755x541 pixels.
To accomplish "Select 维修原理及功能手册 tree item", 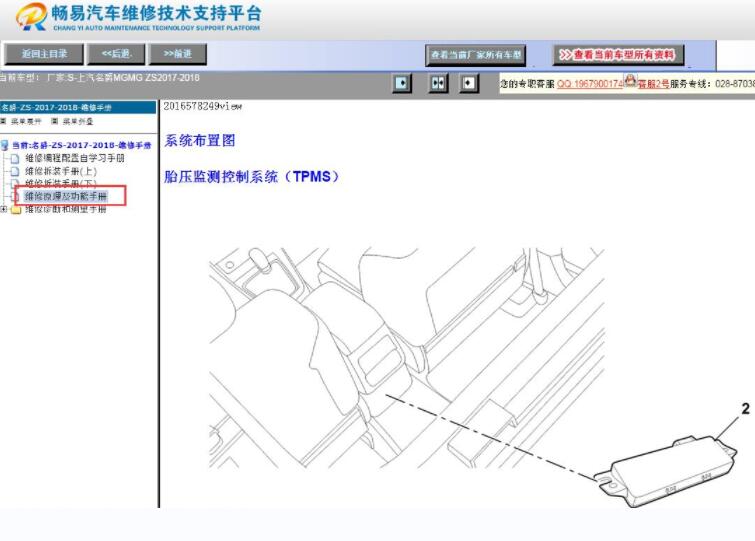I will point(66,196).
